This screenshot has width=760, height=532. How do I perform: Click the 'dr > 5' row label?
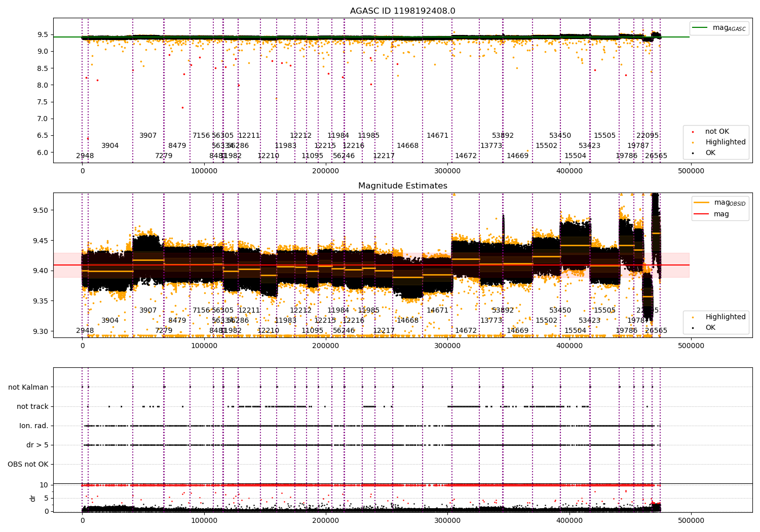pyautogui.click(x=37, y=445)
